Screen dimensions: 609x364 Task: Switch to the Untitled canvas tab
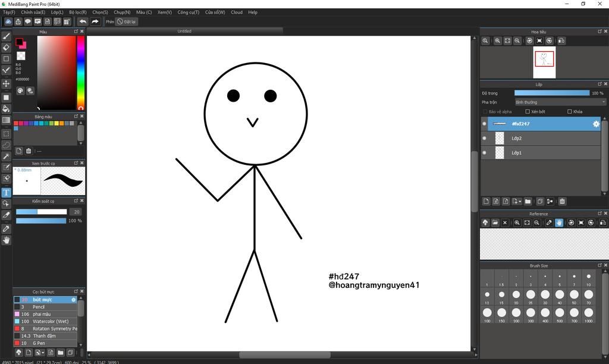point(184,31)
